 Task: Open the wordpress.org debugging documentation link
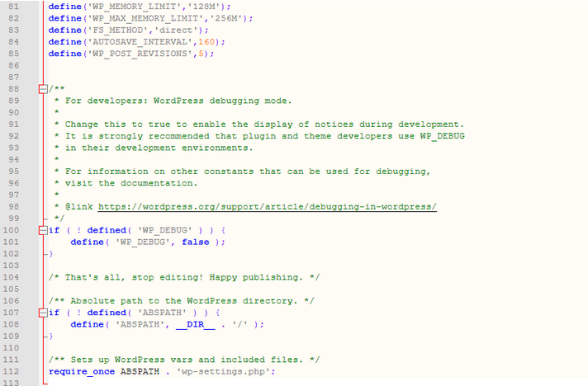point(267,206)
